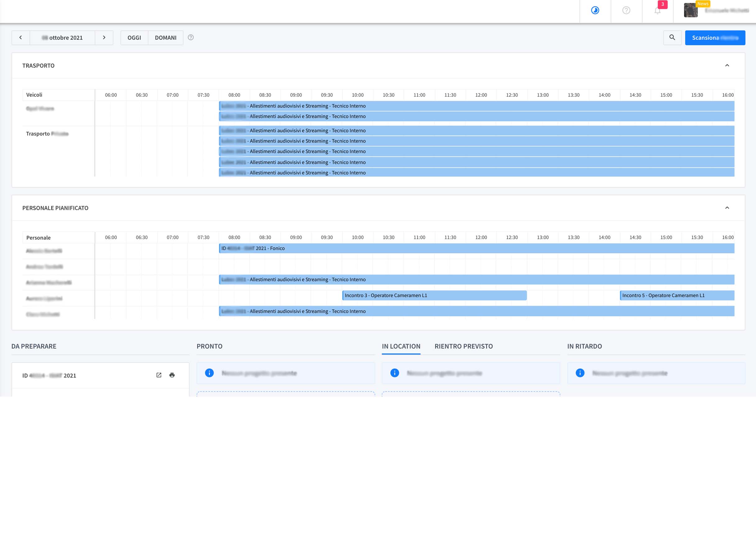Go to previous day arrow
Viewport: 756px width, 547px height.
(21, 37)
